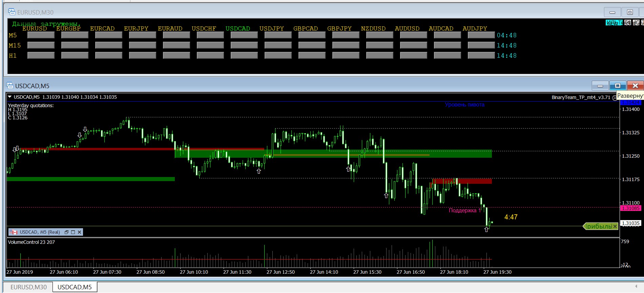Click the maximize square on USDCAD, M5 (Real) panel
This screenshot has width=644, height=293.
[73, 232]
